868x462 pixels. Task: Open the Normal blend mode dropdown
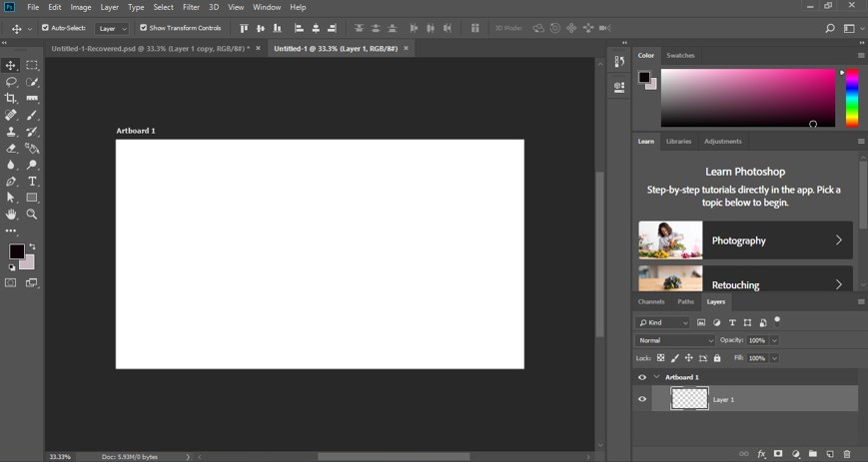pyautogui.click(x=675, y=340)
